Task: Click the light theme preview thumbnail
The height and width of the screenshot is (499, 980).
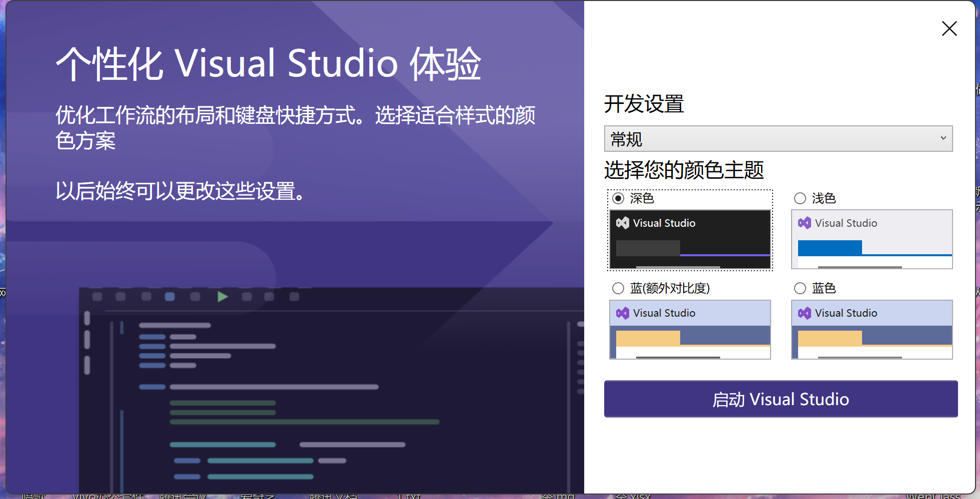Action: 872,239
